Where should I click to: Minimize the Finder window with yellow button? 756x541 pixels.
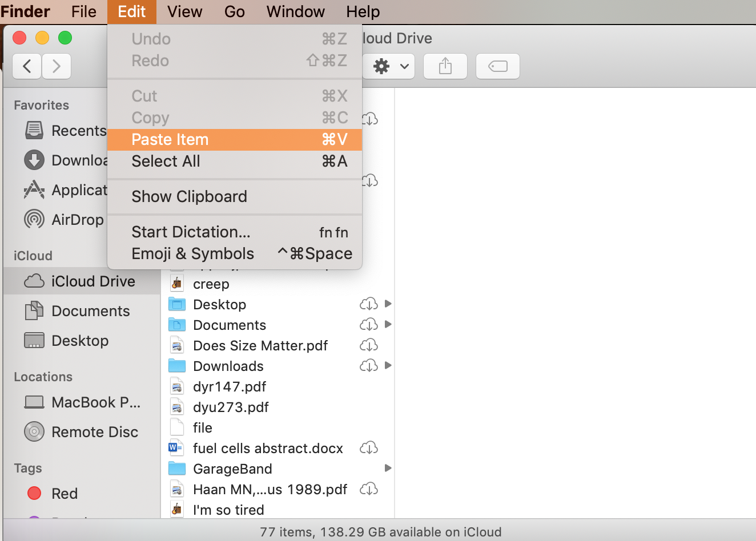pyautogui.click(x=42, y=38)
